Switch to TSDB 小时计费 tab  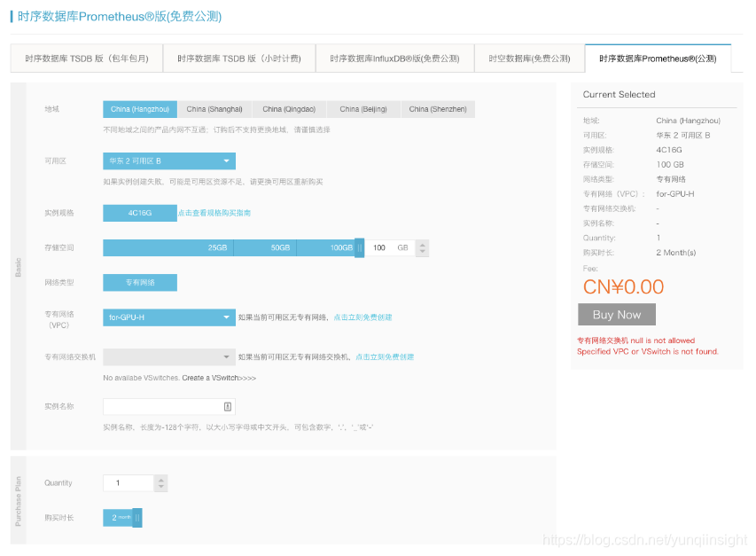tap(239, 59)
